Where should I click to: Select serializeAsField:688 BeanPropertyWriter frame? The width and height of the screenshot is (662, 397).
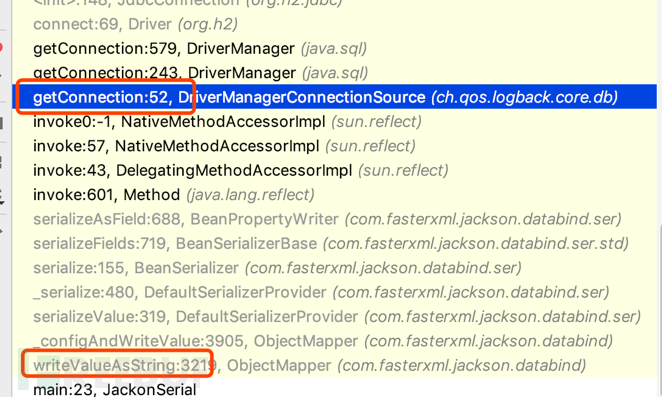(x=334, y=219)
